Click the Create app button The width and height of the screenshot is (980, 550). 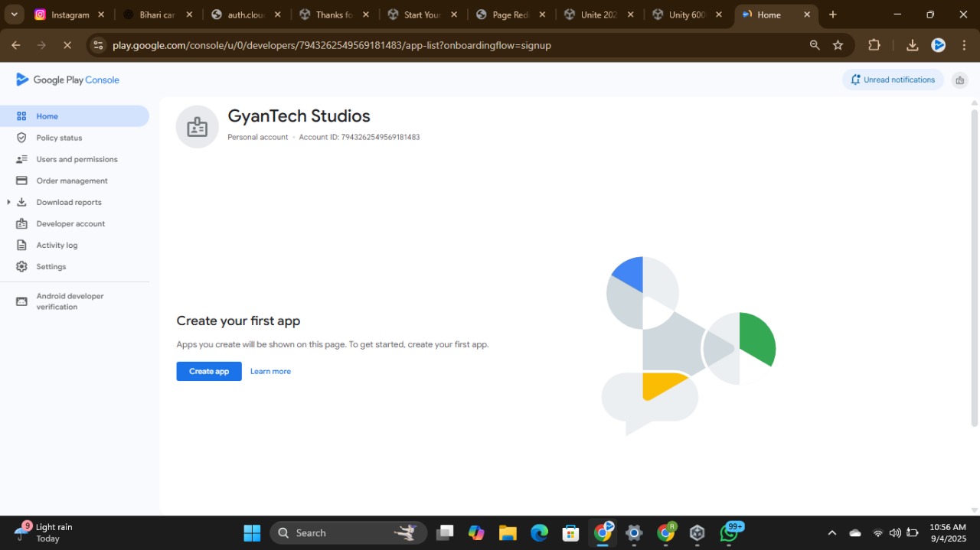[x=209, y=371]
